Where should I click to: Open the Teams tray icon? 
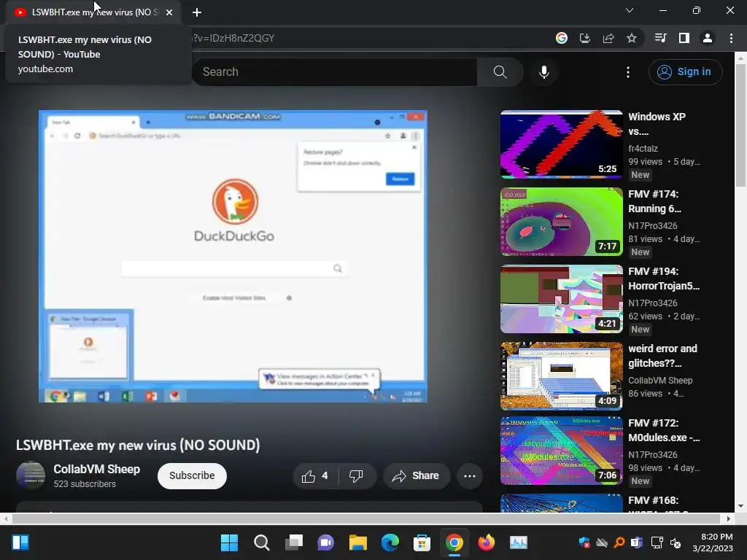636,542
